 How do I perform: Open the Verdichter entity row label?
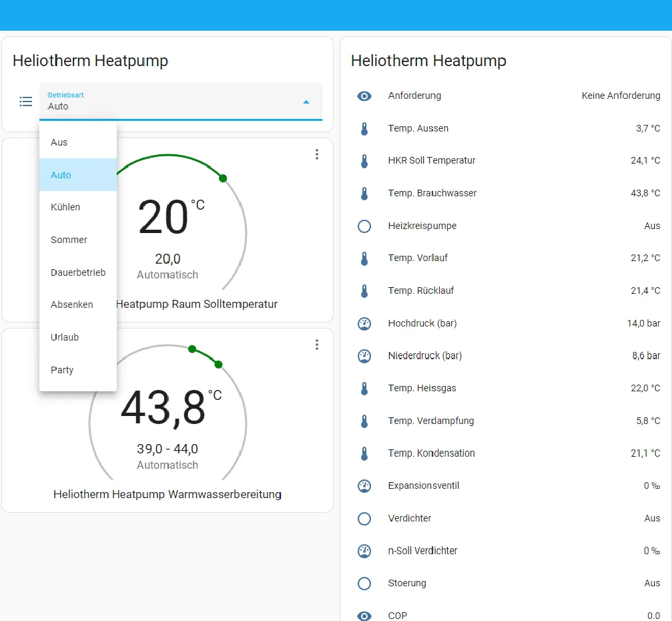[x=409, y=518]
